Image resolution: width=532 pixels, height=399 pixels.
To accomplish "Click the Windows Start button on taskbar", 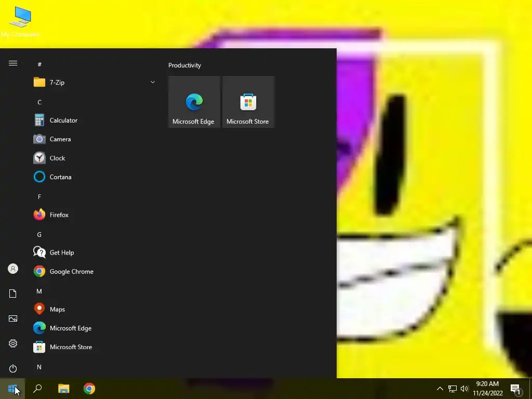I will coord(12,389).
